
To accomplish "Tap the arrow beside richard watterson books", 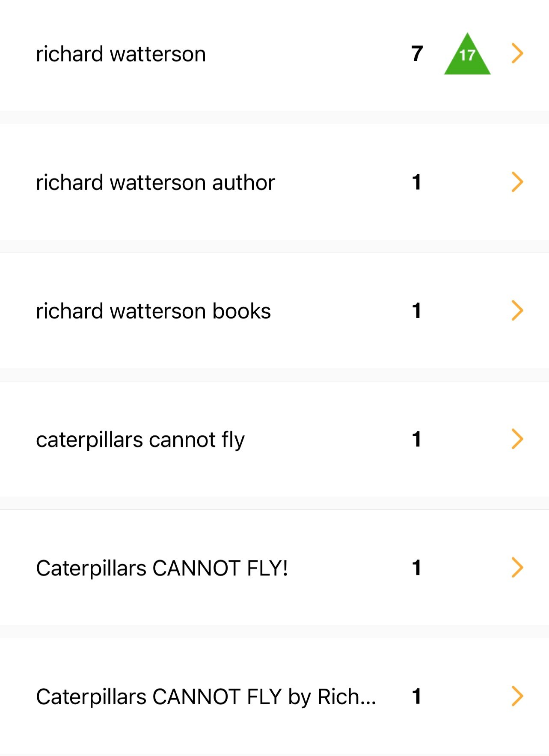I will pos(517,310).
